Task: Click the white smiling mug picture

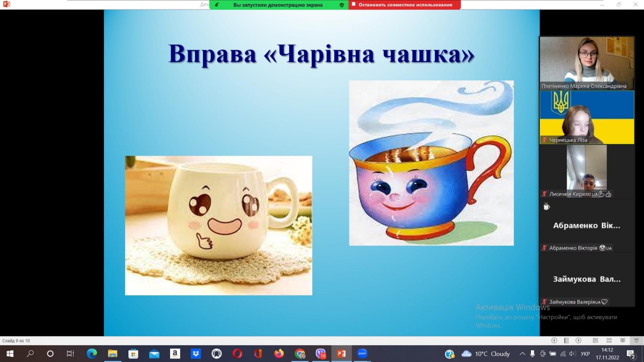Action: pyautogui.click(x=219, y=226)
